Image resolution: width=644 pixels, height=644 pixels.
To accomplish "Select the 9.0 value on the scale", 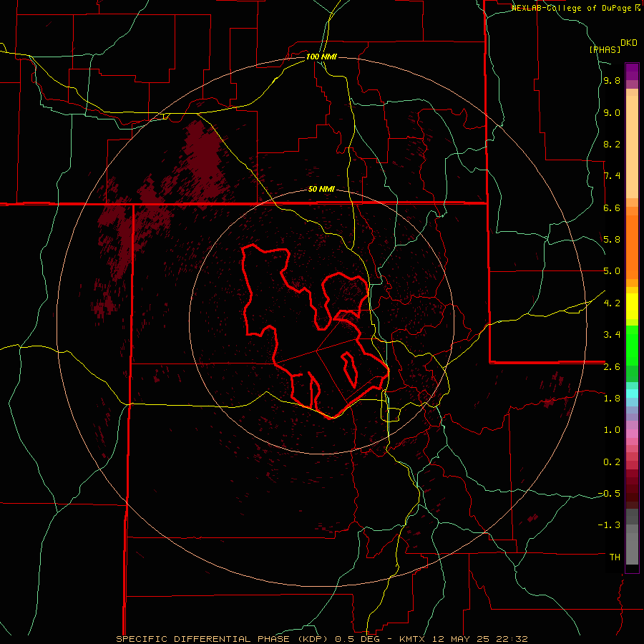I will coord(612,112).
